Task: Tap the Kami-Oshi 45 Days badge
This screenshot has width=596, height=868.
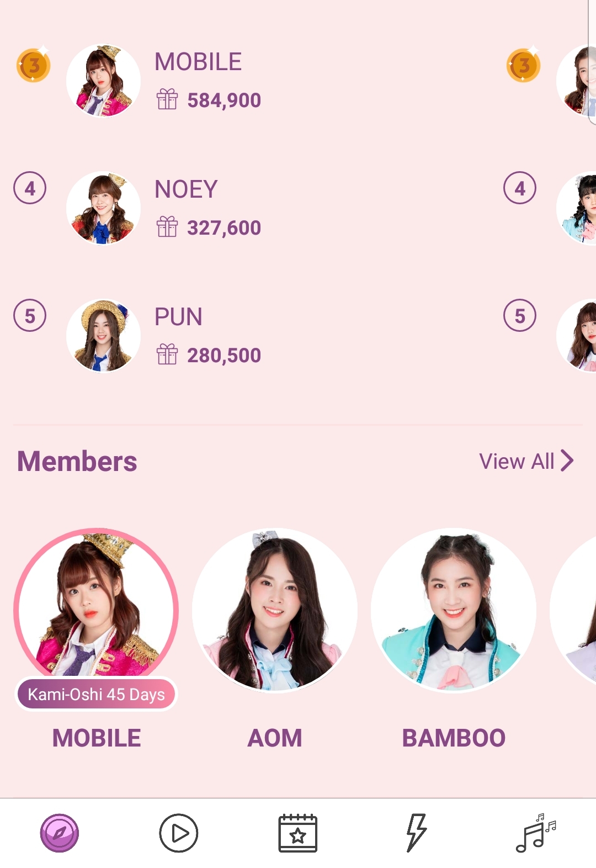Action: [x=96, y=694]
